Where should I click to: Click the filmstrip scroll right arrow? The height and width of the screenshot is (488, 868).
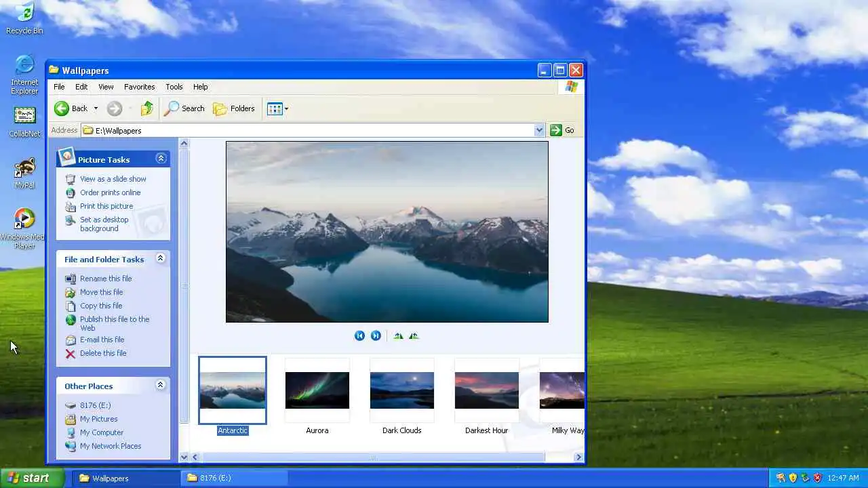click(x=578, y=457)
